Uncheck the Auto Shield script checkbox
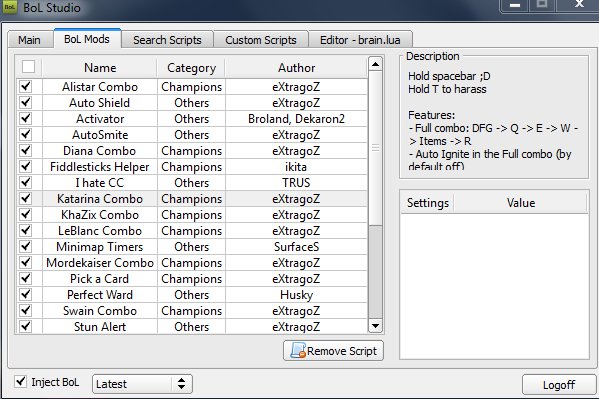Image resolution: width=599 pixels, height=399 pixels. tap(26, 102)
